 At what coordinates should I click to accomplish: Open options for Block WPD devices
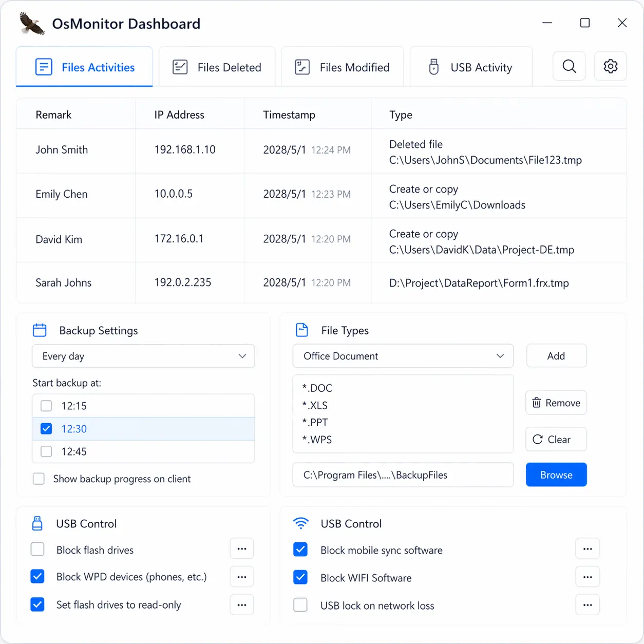pos(242,577)
